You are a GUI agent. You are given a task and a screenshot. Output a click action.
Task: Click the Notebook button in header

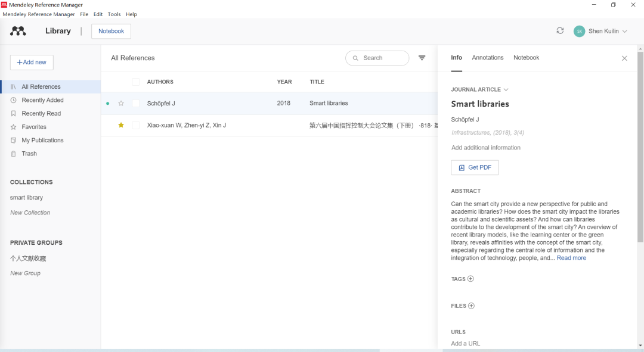point(112,31)
